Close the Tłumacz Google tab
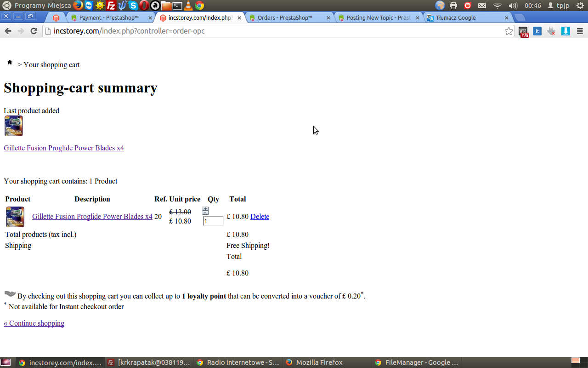 tap(507, 18)
